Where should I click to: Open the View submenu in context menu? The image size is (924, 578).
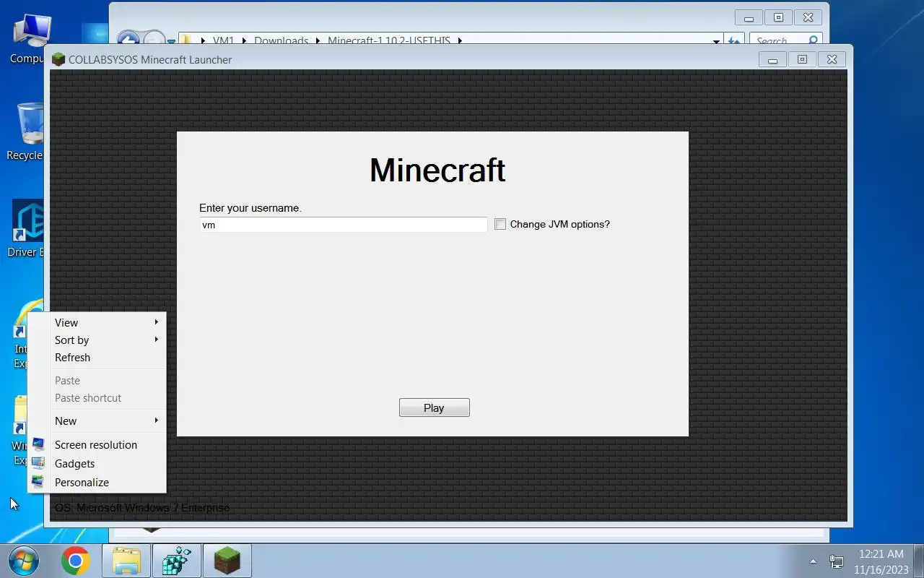(97, 322)
